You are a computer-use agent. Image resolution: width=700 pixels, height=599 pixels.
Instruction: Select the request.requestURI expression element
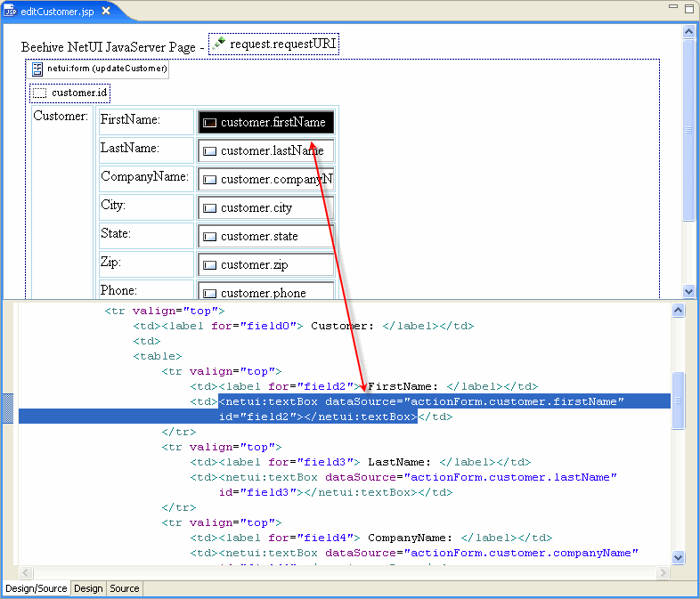point(273,45)
